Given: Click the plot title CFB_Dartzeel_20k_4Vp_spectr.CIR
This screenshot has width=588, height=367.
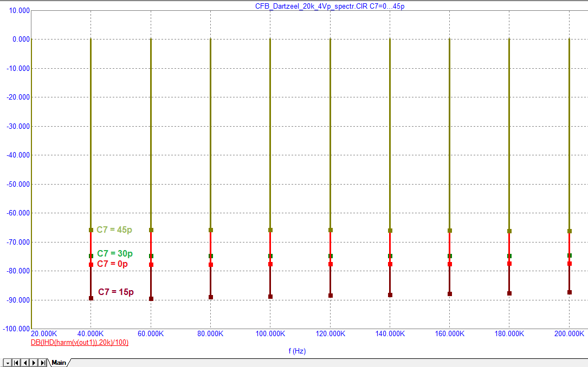Looking at the screenshot, I should [311, 6].
